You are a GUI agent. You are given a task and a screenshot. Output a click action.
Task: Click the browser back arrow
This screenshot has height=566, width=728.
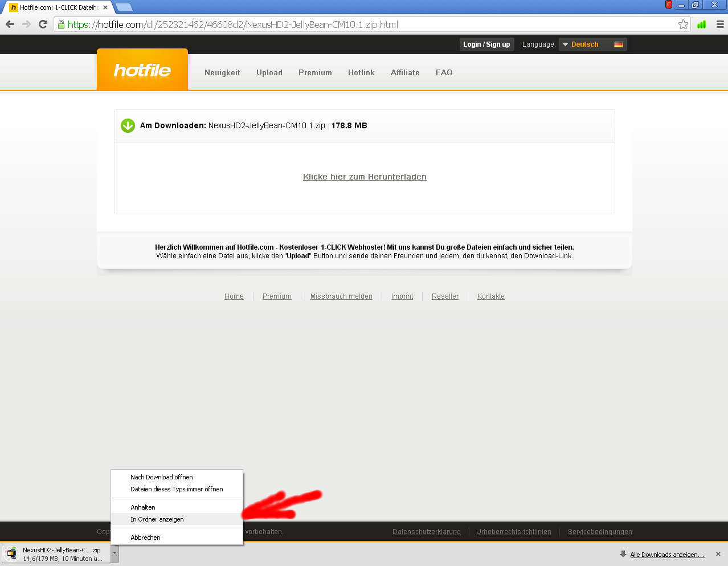[x=10, y=25]
